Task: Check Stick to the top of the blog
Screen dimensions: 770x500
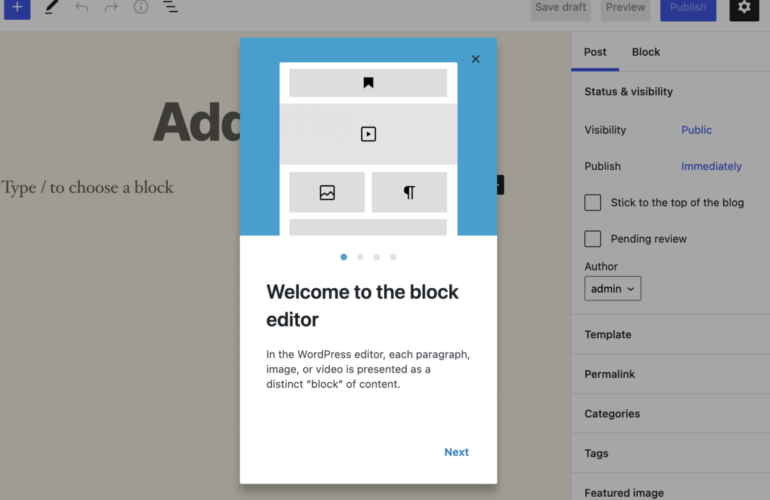Action: click(x=592, y=202)
